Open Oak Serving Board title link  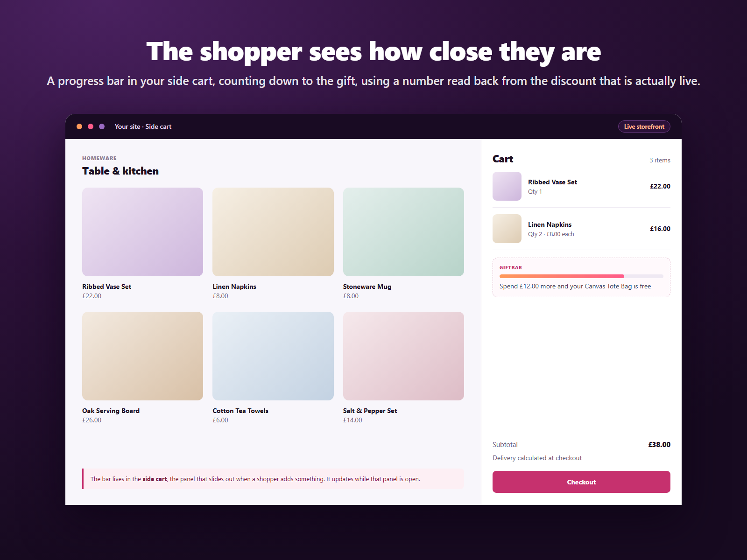(111, 411)
